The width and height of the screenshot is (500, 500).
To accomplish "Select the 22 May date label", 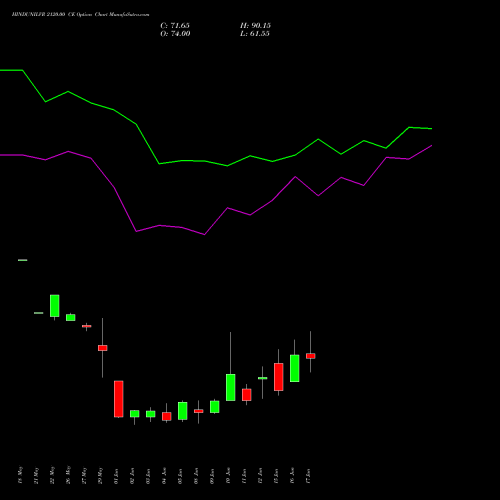I will click(x=52, y=475).
